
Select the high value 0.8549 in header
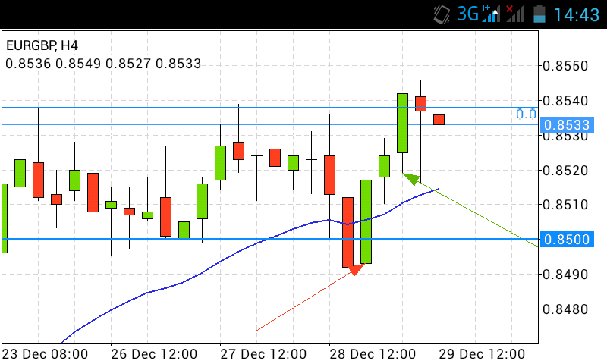click(x=78, y=64)
